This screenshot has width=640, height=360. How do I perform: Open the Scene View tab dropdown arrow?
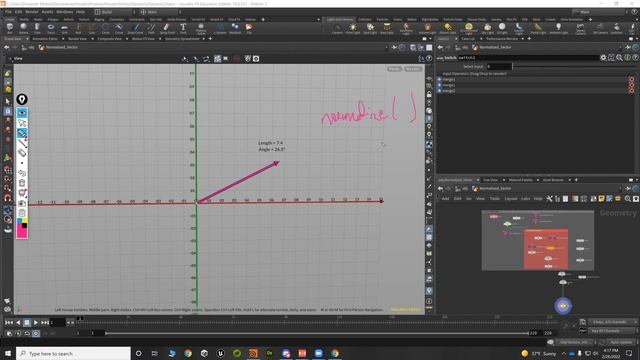coord(27,39)
